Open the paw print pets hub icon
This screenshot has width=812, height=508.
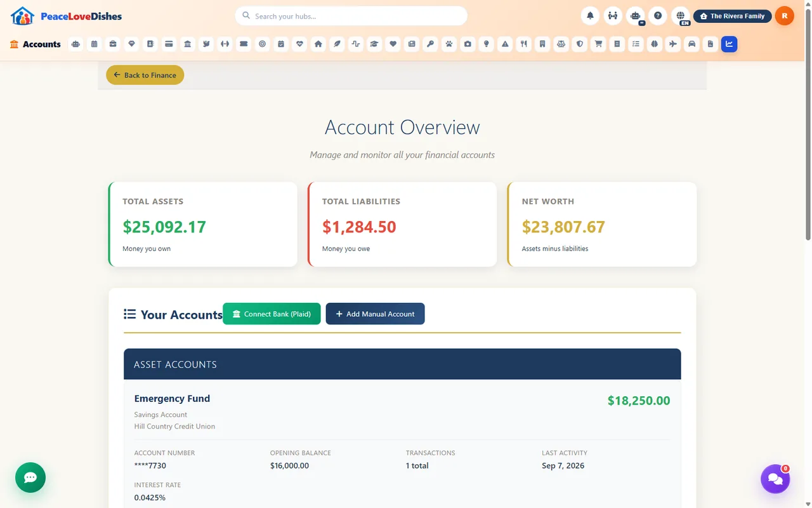tap(449, 44)
